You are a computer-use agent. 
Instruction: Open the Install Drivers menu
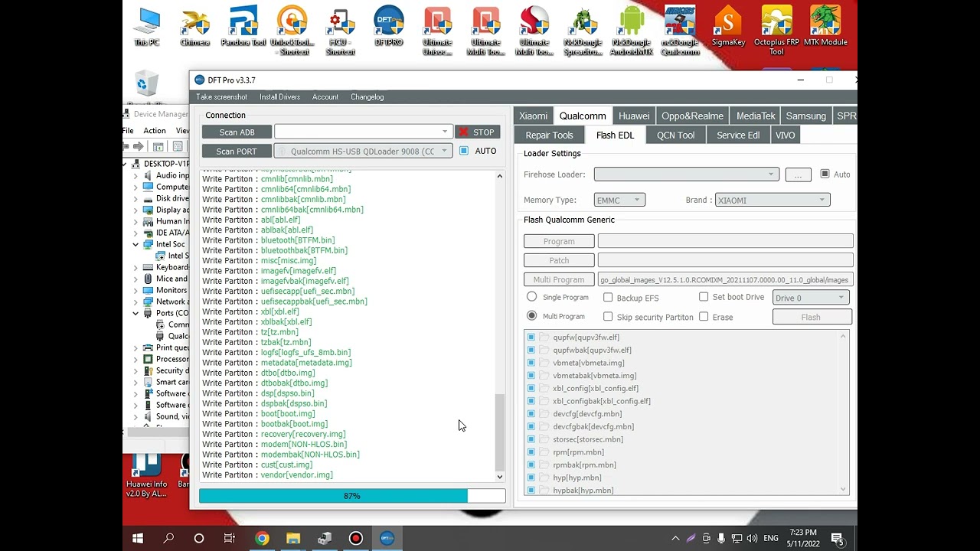coord(279,97)
